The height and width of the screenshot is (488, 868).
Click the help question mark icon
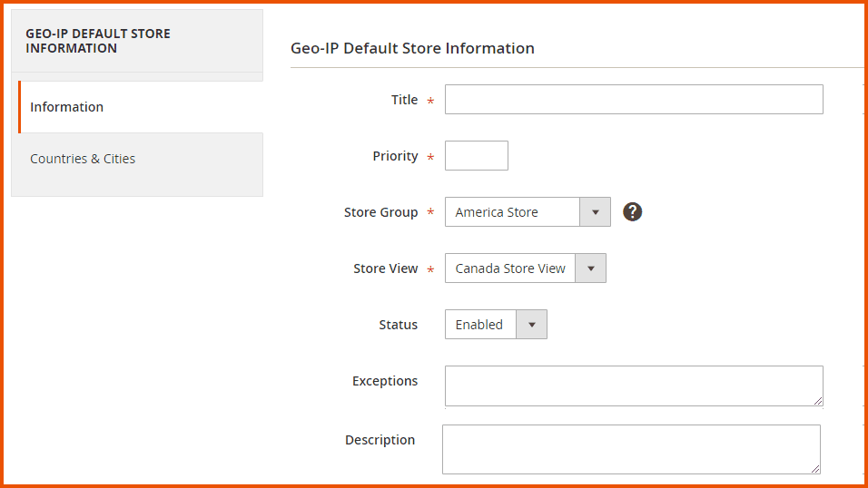click(x=633, y=212)
